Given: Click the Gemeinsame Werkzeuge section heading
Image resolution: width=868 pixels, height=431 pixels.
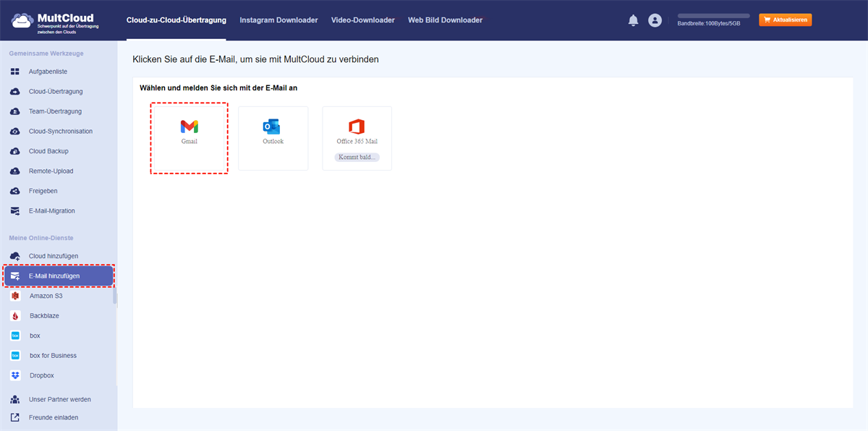Looking at the screenshot, I should (45, 54).
